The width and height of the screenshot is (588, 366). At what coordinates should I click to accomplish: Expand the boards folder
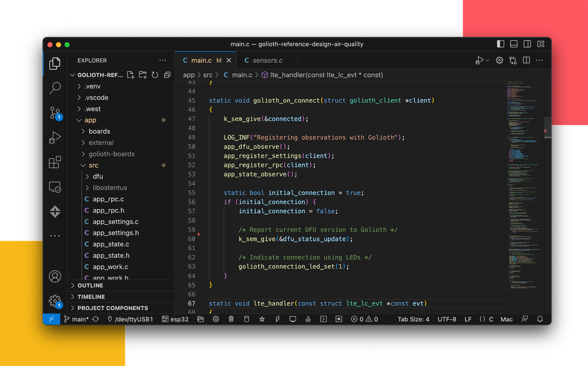tap(99, 131)
